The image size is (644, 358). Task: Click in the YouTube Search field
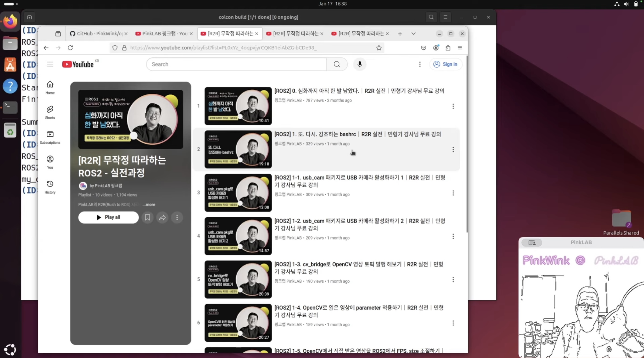point(236,64)
